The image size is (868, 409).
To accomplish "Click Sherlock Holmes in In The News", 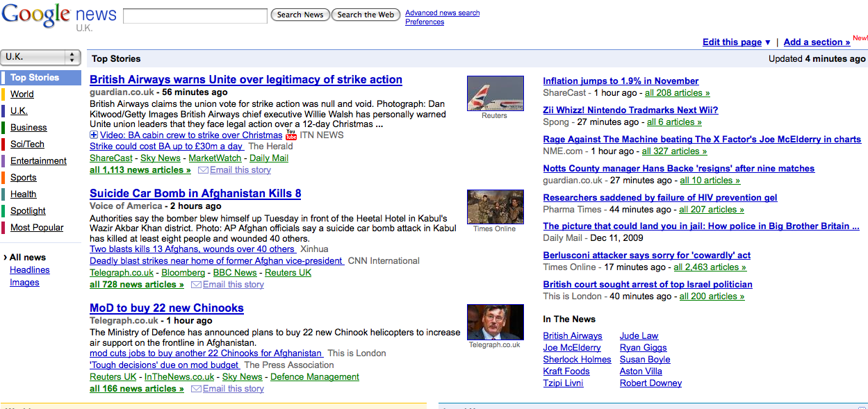I will click(x=577, y=360).
